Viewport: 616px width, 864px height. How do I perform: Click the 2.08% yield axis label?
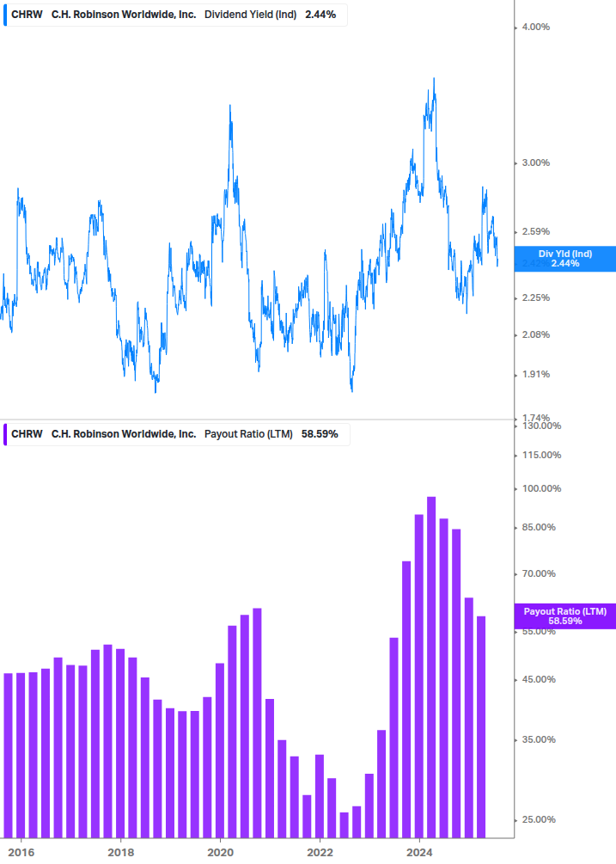pyautogui.click(x=535, y=335)
